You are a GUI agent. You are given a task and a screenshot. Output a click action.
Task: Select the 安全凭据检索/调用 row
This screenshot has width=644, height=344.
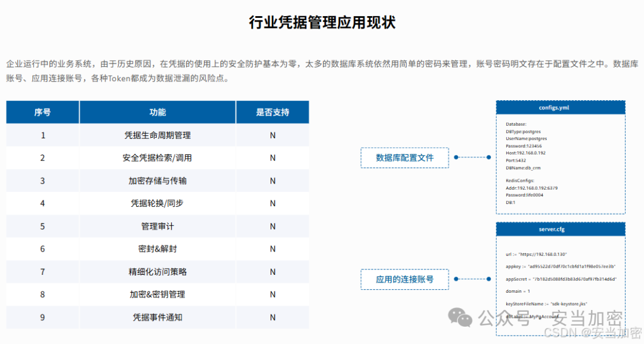click(x=157, y=158)
